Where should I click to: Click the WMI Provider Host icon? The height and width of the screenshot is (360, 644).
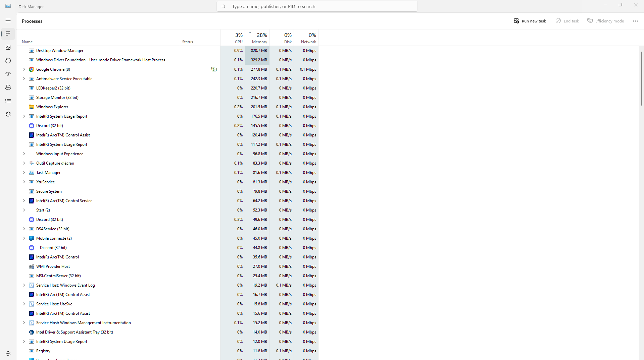pyautogui.click(x=32, y=266)
